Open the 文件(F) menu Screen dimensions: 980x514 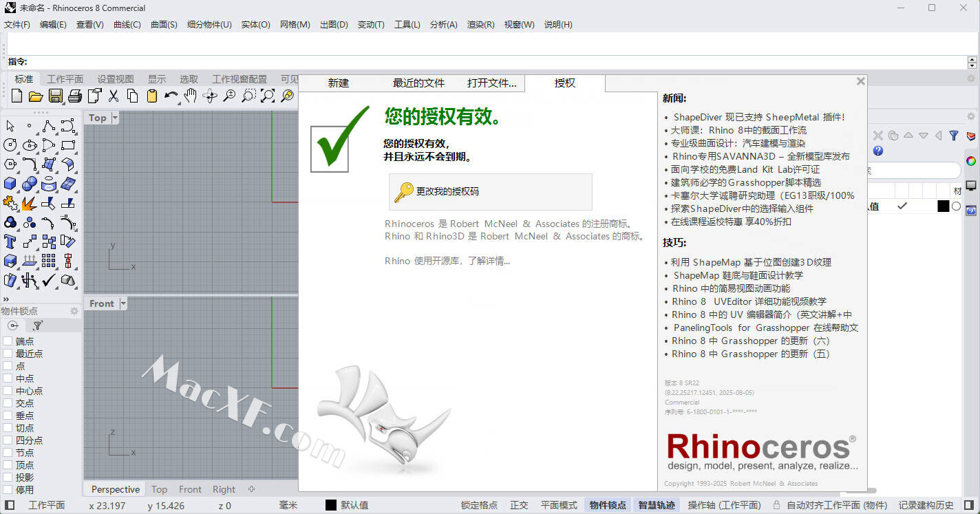pos(17,25)
